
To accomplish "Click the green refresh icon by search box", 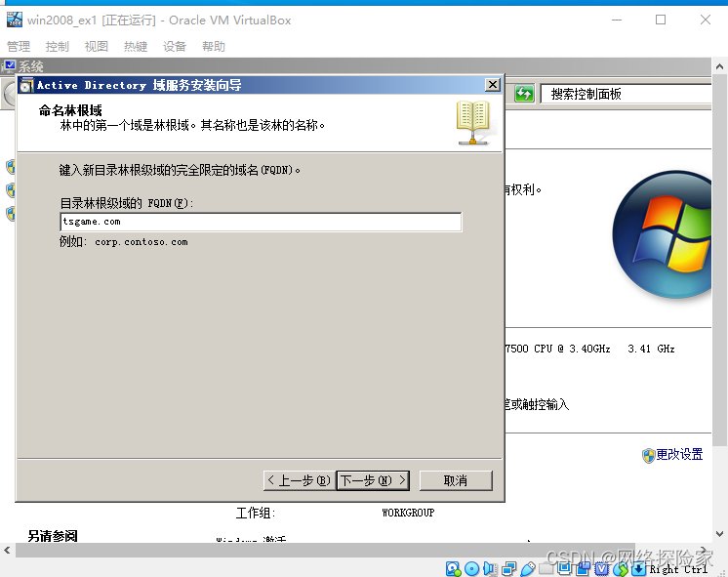I will click(524, 94).
